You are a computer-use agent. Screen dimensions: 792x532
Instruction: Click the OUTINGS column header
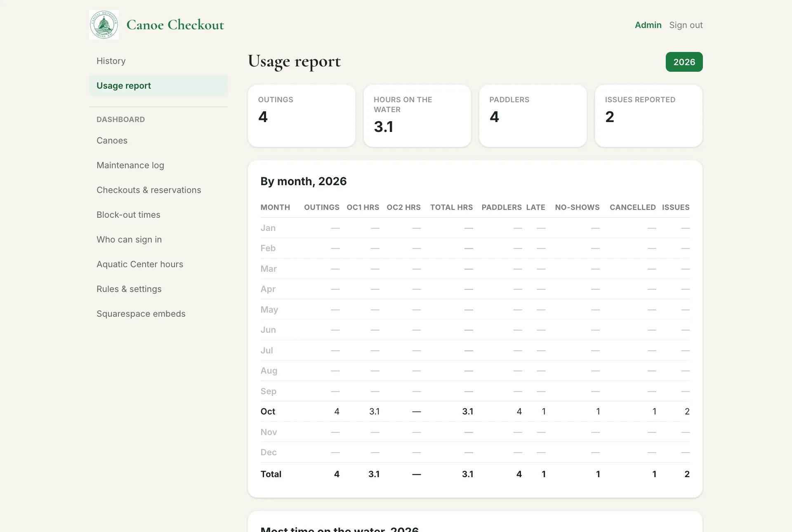(322, 207)
